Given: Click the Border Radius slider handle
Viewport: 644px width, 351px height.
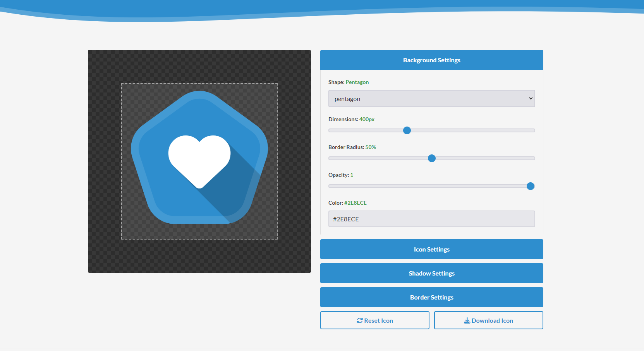Looking at the screenshot, I should (431, 158).
